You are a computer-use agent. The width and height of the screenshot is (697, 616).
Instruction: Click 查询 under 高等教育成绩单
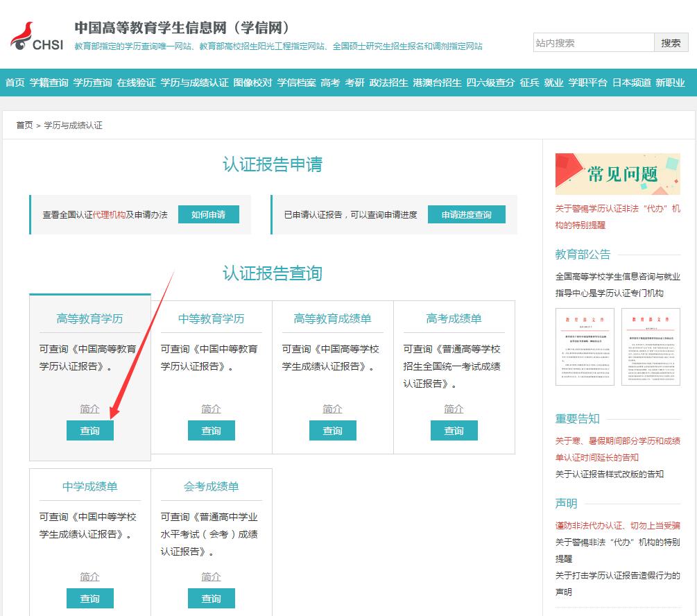[332, 431]
